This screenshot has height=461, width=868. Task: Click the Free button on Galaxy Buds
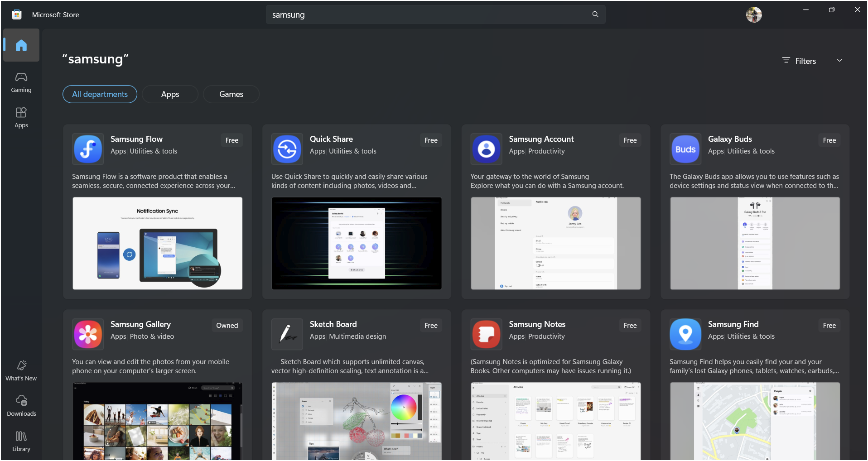tap(829, 140)
